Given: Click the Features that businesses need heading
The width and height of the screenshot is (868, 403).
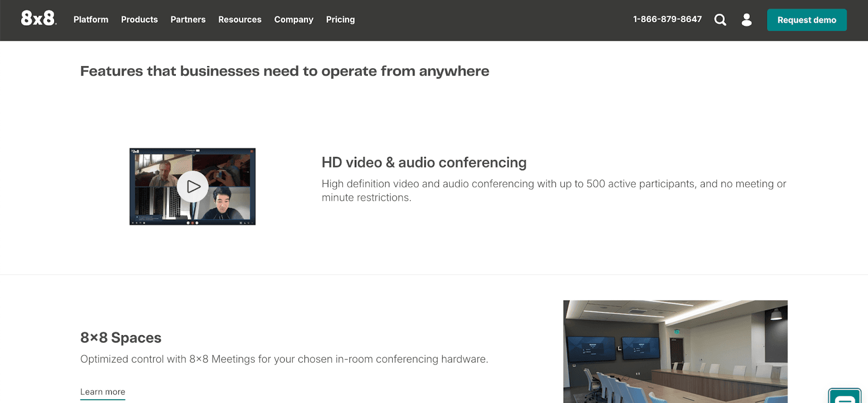Looking at the screenshot, I should point(285,71).
